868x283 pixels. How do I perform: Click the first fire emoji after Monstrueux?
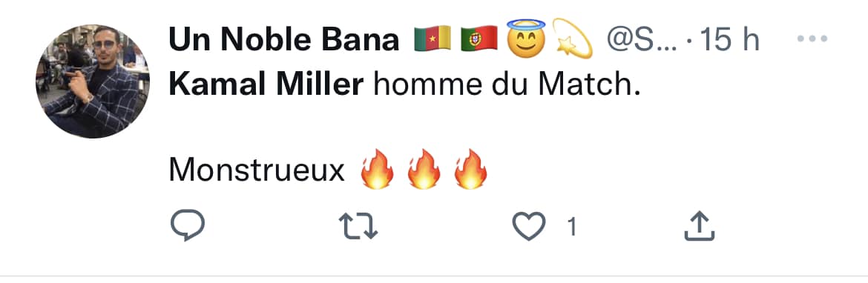377,169
